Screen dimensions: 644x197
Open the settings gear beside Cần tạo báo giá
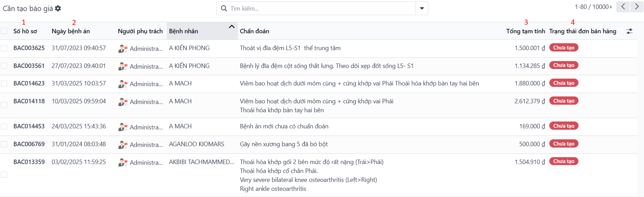(58, 8)
